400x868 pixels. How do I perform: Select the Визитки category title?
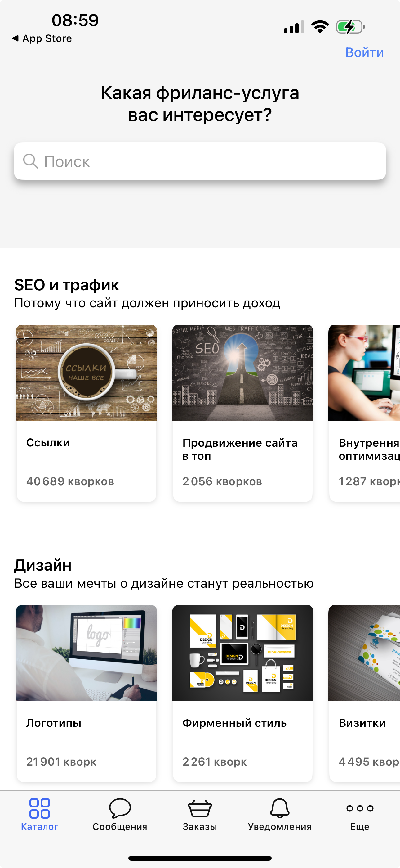(362, 723)
